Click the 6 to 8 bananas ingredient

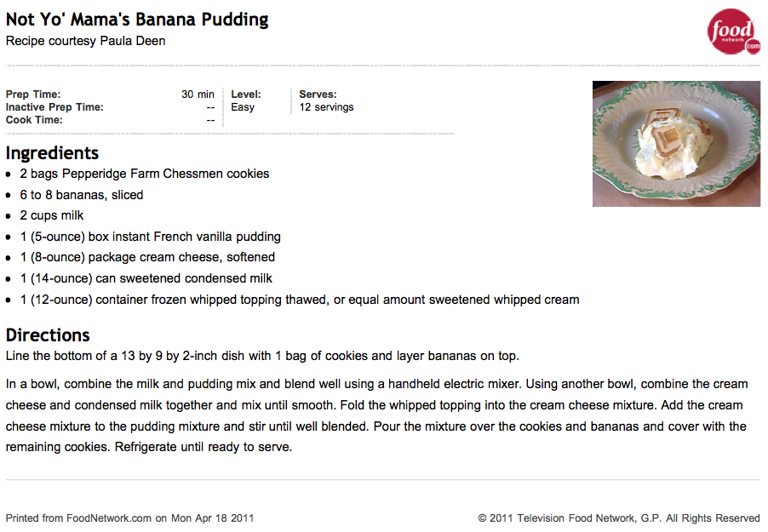coord(81,195)
